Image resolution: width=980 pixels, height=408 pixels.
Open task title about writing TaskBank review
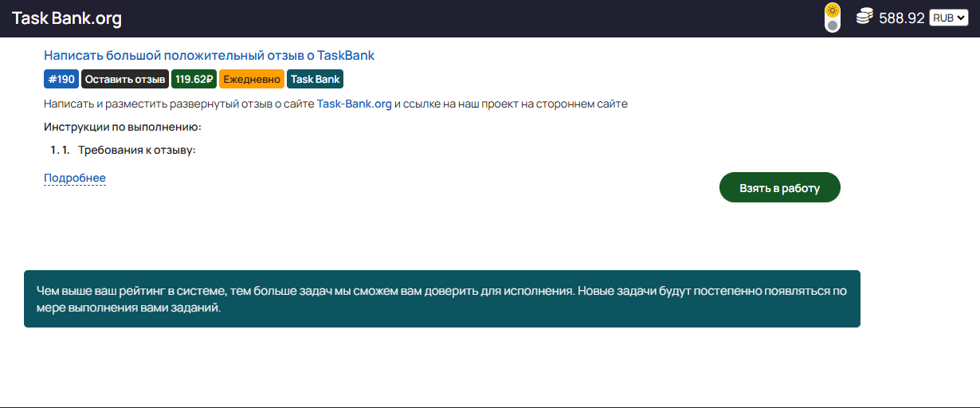point(209,56)
